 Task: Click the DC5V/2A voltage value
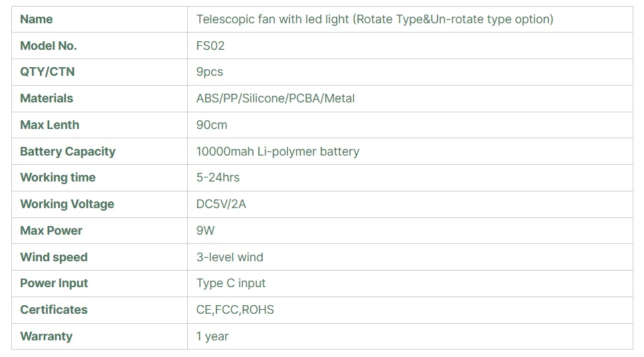[221, 204]
